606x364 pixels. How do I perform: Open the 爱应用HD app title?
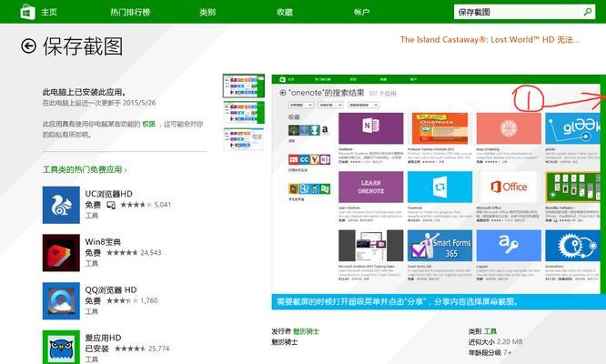point(103,338)
